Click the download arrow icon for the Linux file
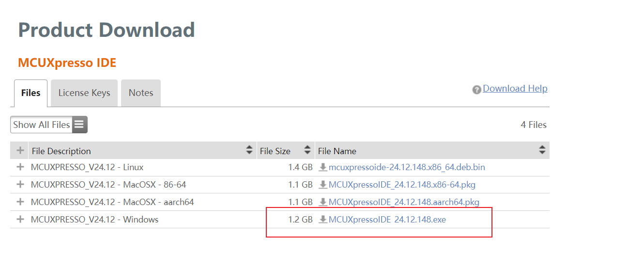The height and width of the screenshot is (254, 644). [x=323, y=167]
